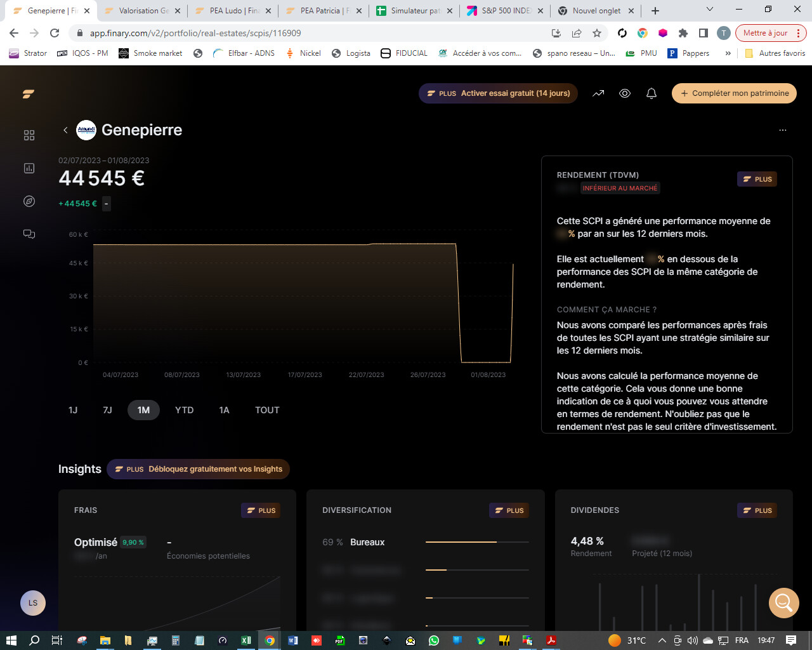Select the 1J time range

(x=73, y=410)
